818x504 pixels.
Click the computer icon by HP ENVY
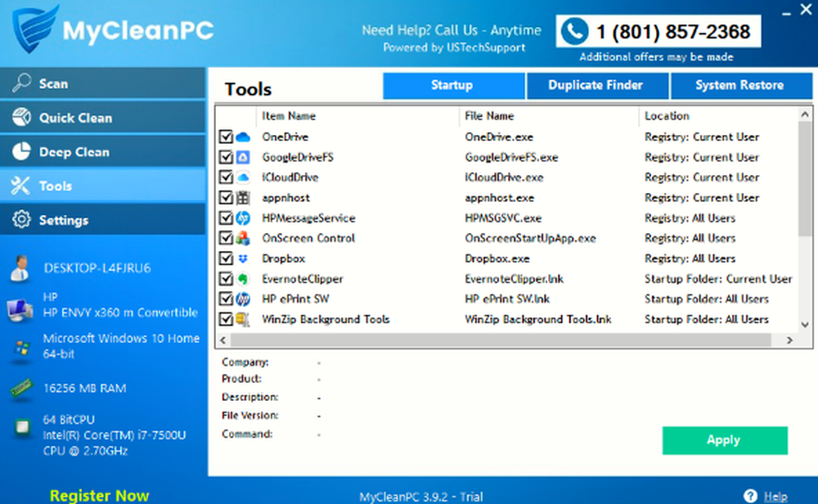[20, 309]
